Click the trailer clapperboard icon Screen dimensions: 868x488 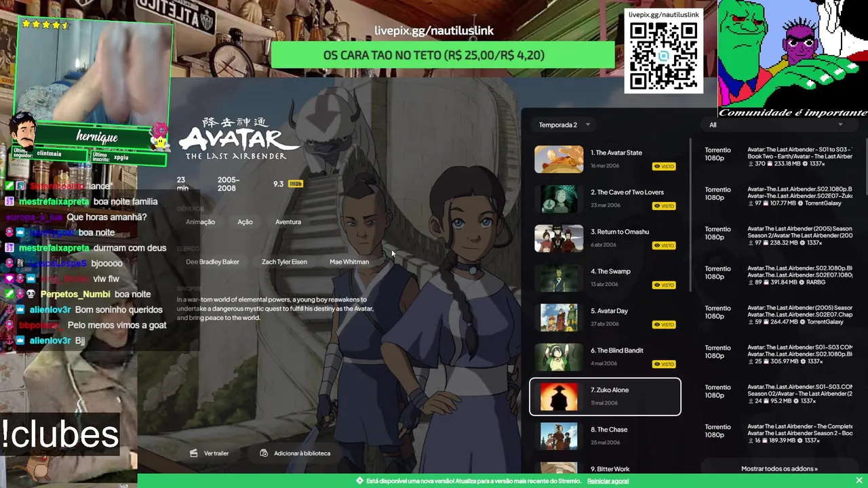click(194, 453)
